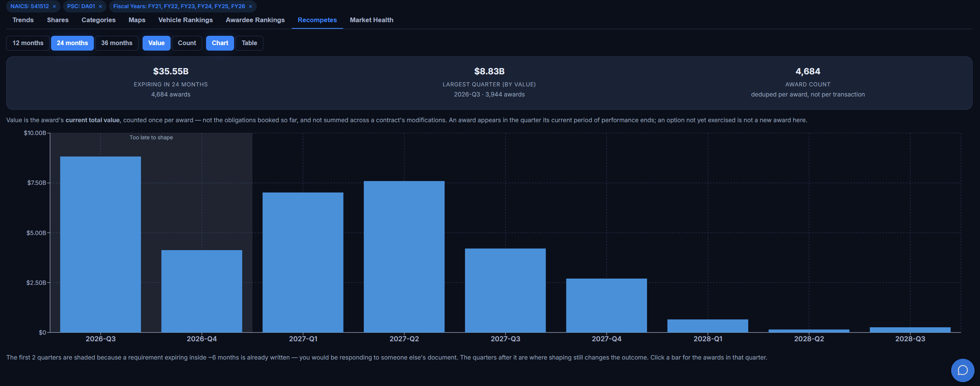
Task: Show recompetes by Value
Action: pyautogui.click(x=157, y=43)
